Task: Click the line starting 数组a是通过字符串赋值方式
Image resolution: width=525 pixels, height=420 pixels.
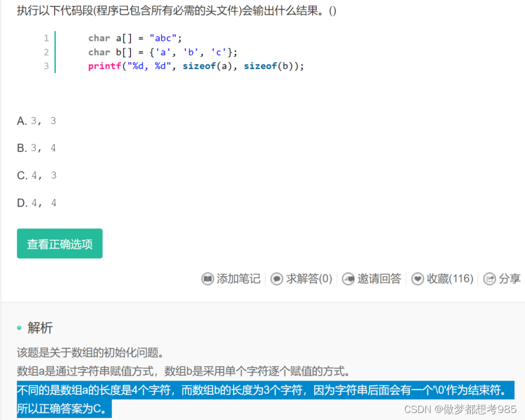Action: pos(184,371)
